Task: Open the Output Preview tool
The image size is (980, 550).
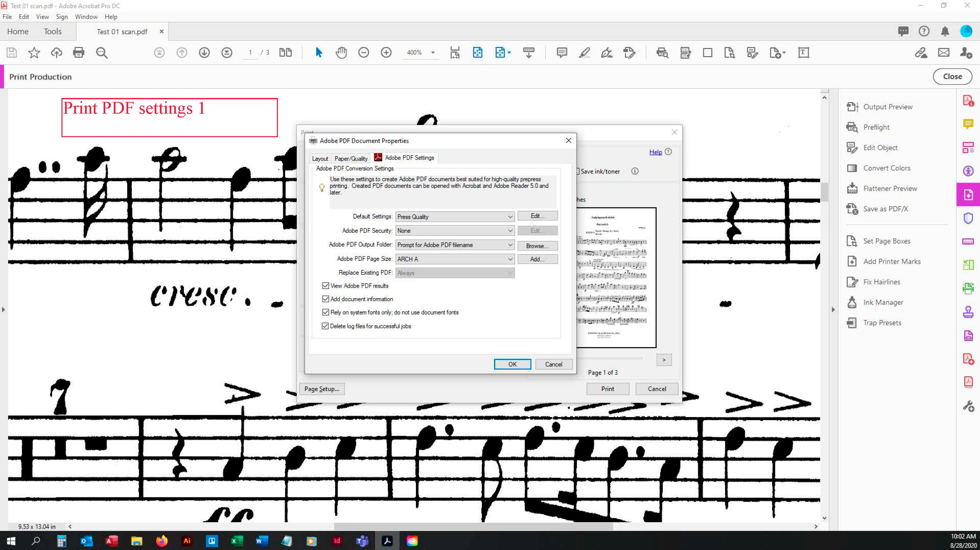Action: pos(887,107)
